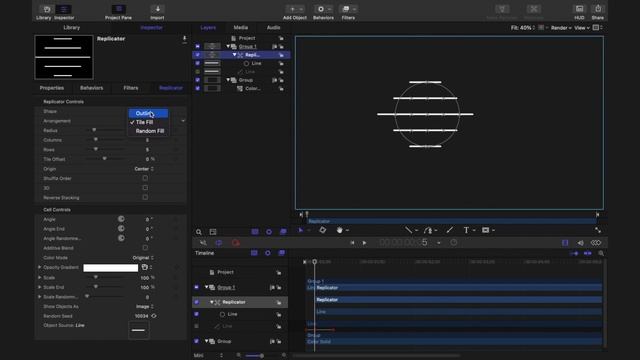Screen dimensions: 640x360
Task: Show the HUD window
Action: click(579, 12)
